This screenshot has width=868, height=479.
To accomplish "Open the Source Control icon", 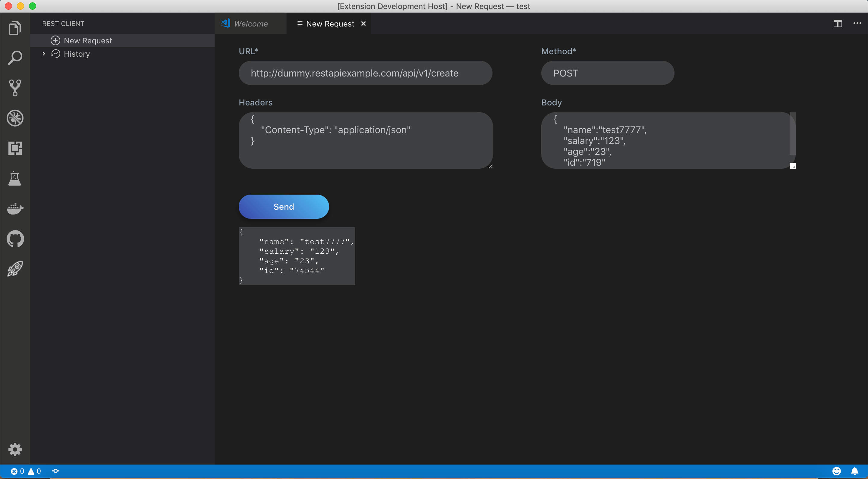I will [x=15, y=88].
